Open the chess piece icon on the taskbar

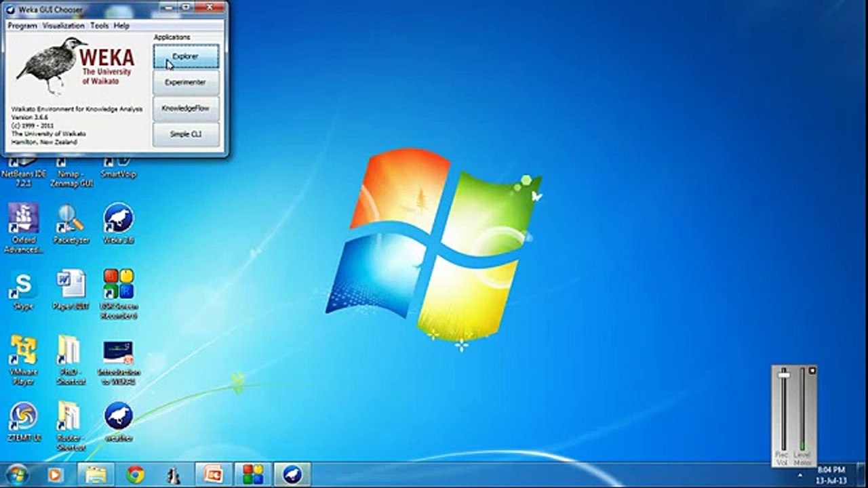point(174,474)
